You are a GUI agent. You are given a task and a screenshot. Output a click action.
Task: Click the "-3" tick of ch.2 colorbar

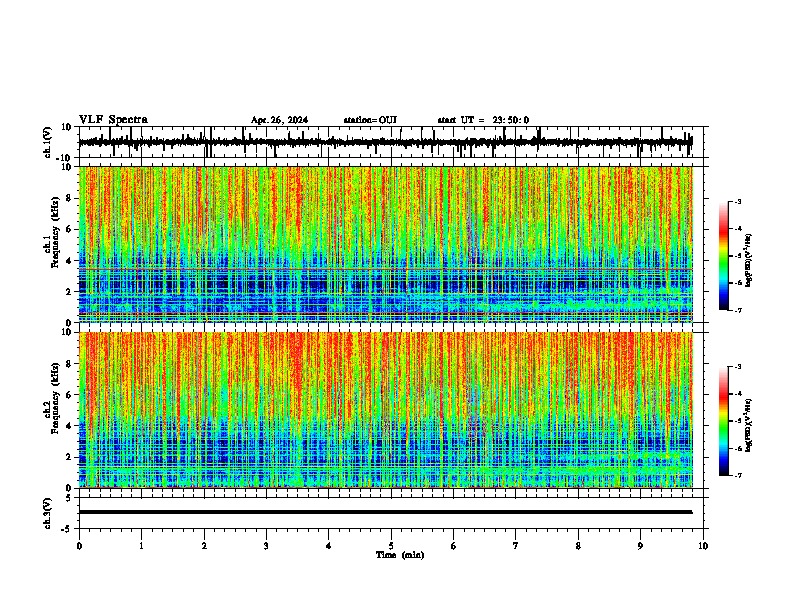[x=737, y=367]
